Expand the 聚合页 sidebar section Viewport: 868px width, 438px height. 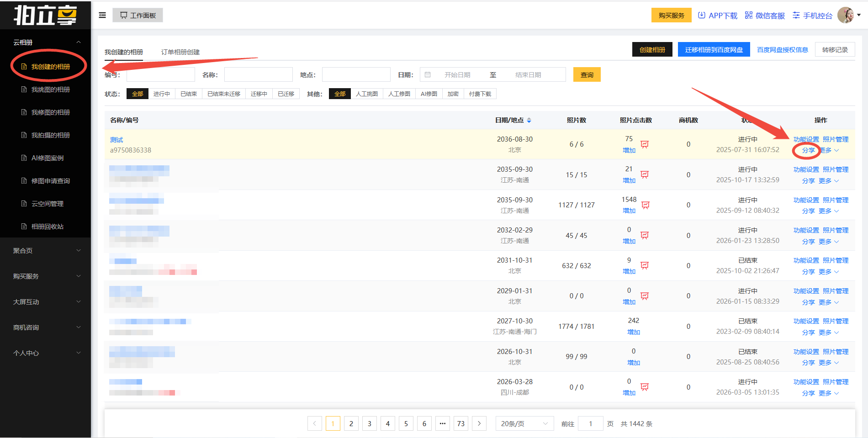click(45, 250)
